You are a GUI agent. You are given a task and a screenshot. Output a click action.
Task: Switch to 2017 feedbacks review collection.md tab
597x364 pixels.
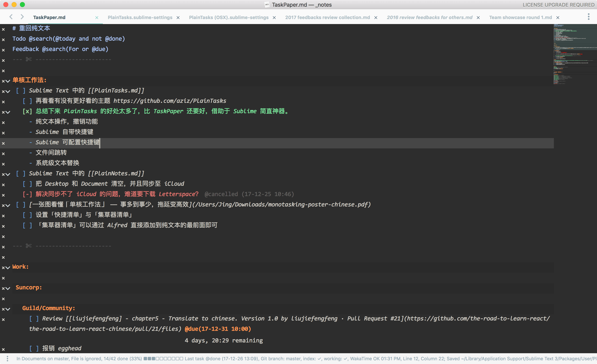coord(327,17)
